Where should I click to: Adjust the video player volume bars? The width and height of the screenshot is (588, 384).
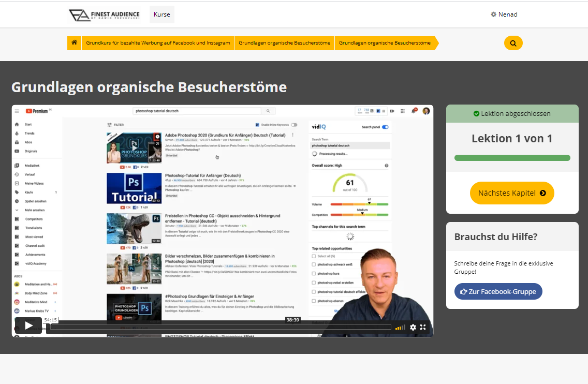(400, 328)
